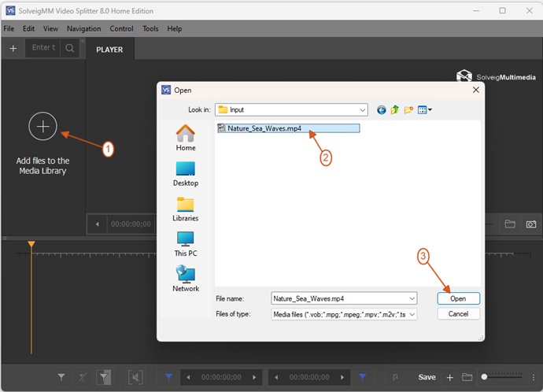Image resolution: width=543 pixels, height=392 pixels.
Task: Open the Help menu
Action: pyautogui.click(x=174, y=29)
